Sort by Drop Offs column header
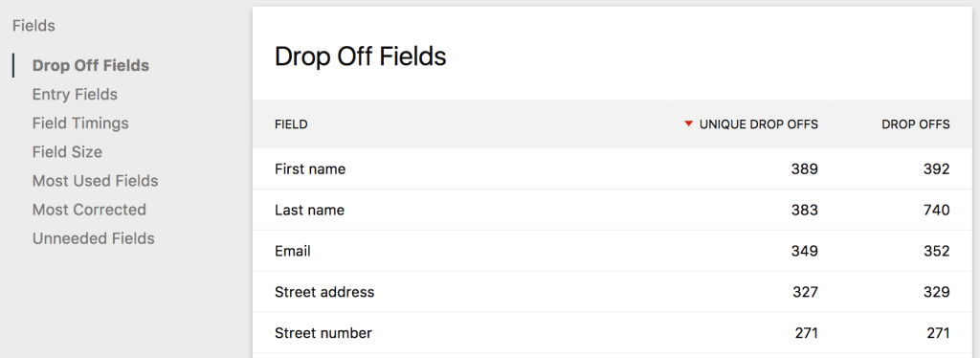This screenshot has height=358, width=980. (916, 124)
